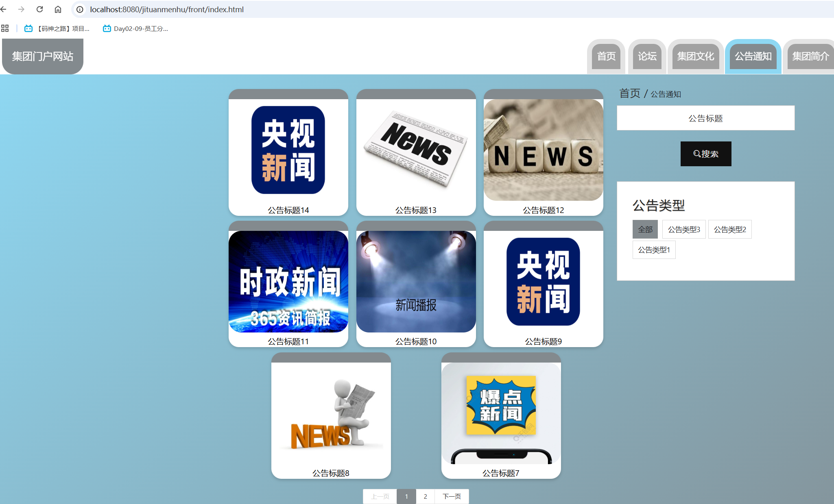Open the 论坛 navigation tab
The image size is (834, 504).
[x=647, y=56]
